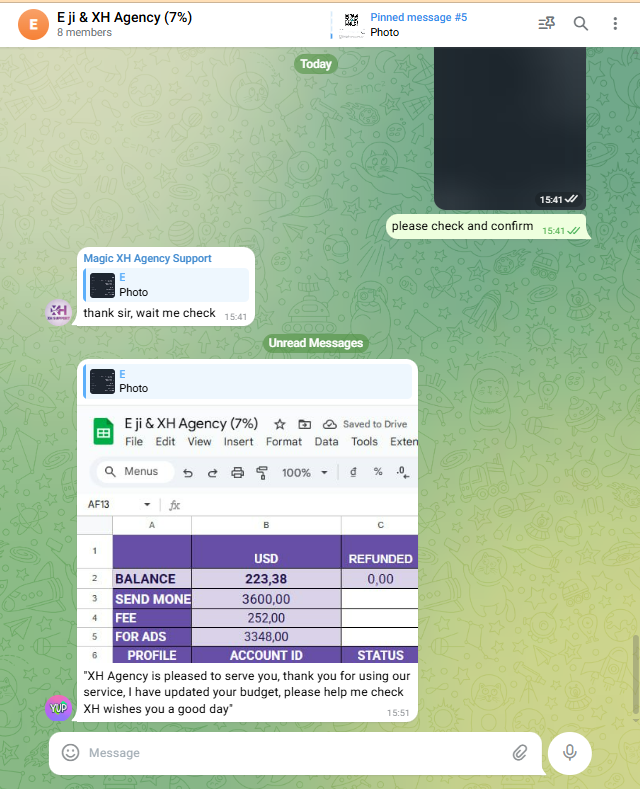Click the purple YUP sender avatar
Image resolution: width=640 pixels, height=789 pixels.
click(x=59, y=708)
